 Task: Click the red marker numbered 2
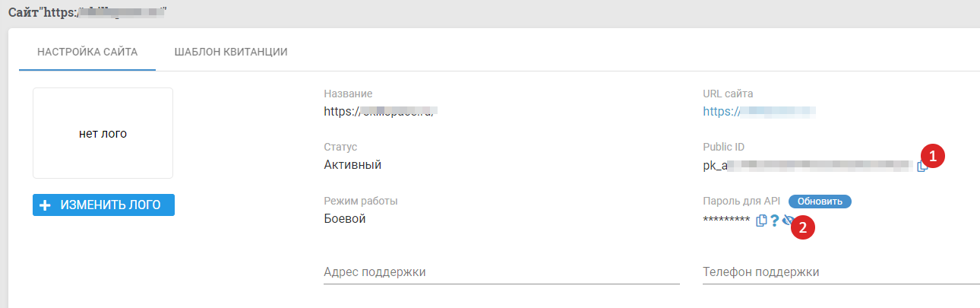pos(804,227)
